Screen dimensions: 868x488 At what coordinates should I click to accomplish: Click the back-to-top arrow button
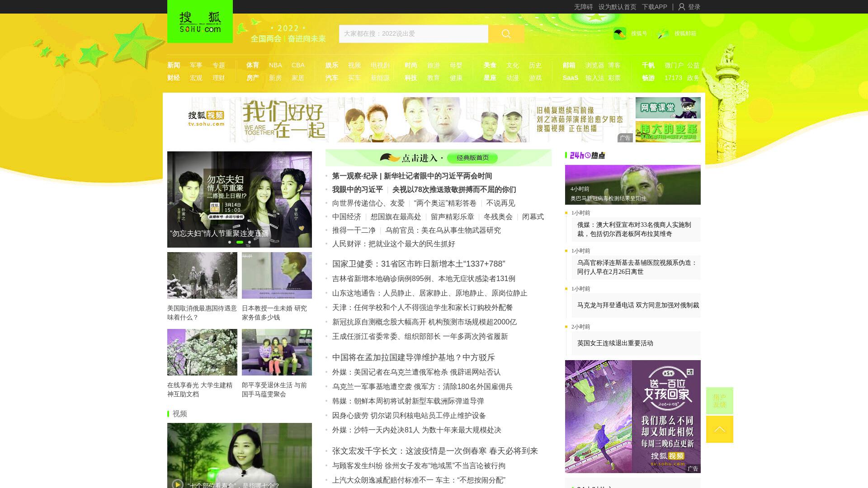[x=719, y=429]
